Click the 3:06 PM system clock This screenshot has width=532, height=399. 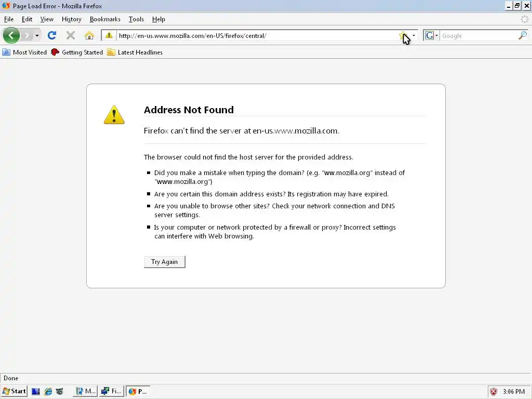point(514,392)
